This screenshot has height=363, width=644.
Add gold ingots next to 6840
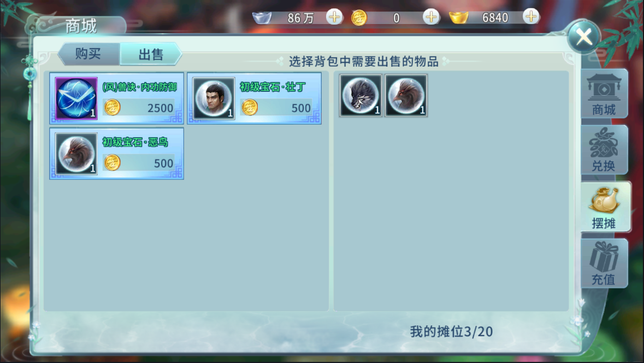[531, 17]
